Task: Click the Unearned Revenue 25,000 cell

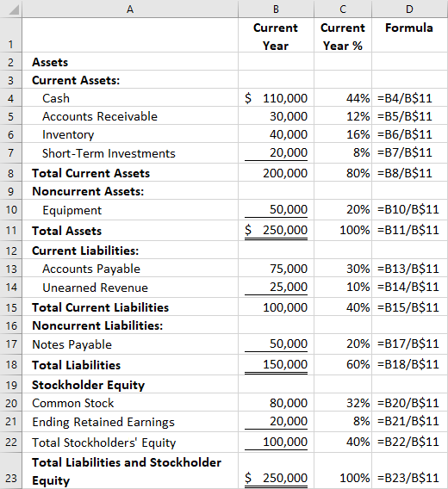Action: click(276, 288)
